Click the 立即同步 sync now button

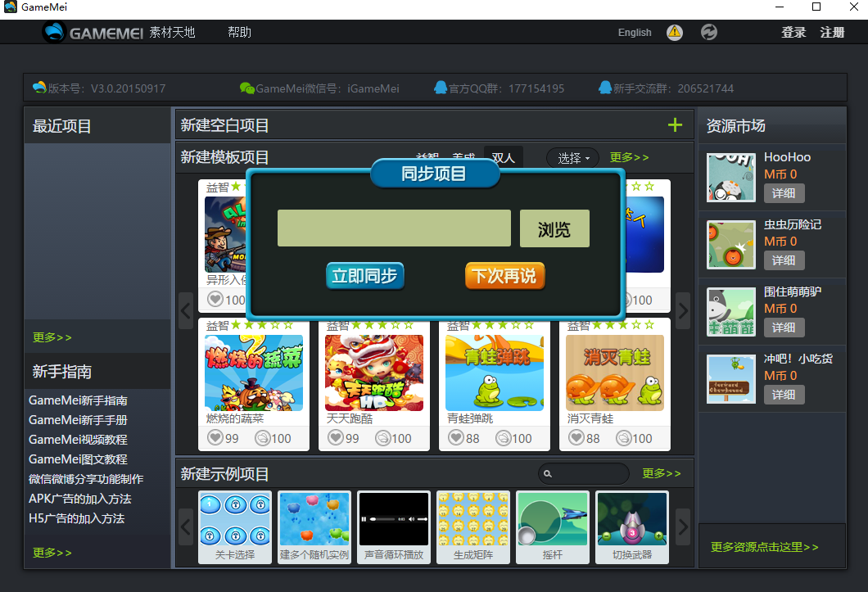[x=364, y=276]
